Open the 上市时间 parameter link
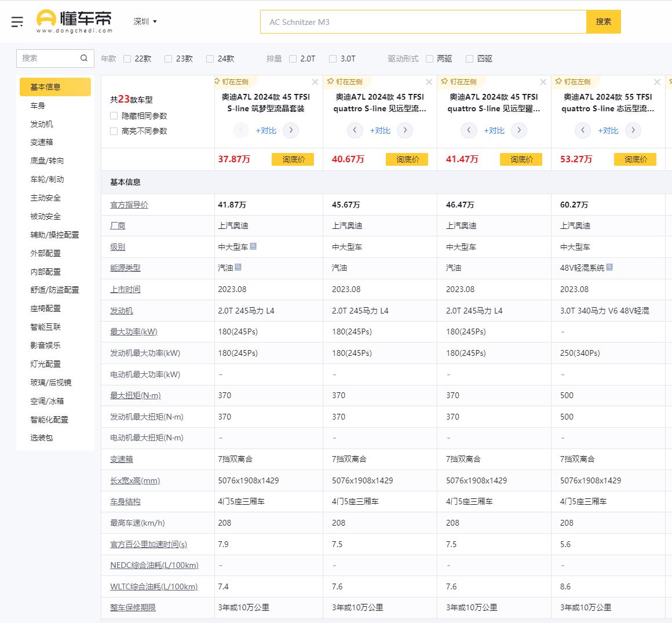 [x=125, y=289]
